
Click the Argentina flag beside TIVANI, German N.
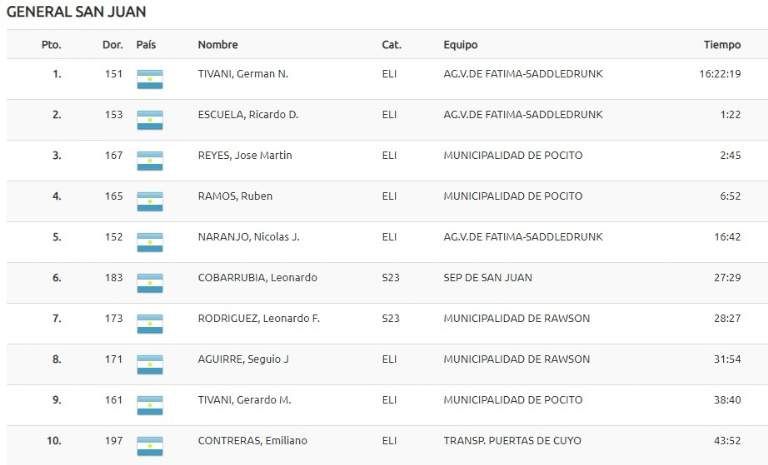coord(149,79)
